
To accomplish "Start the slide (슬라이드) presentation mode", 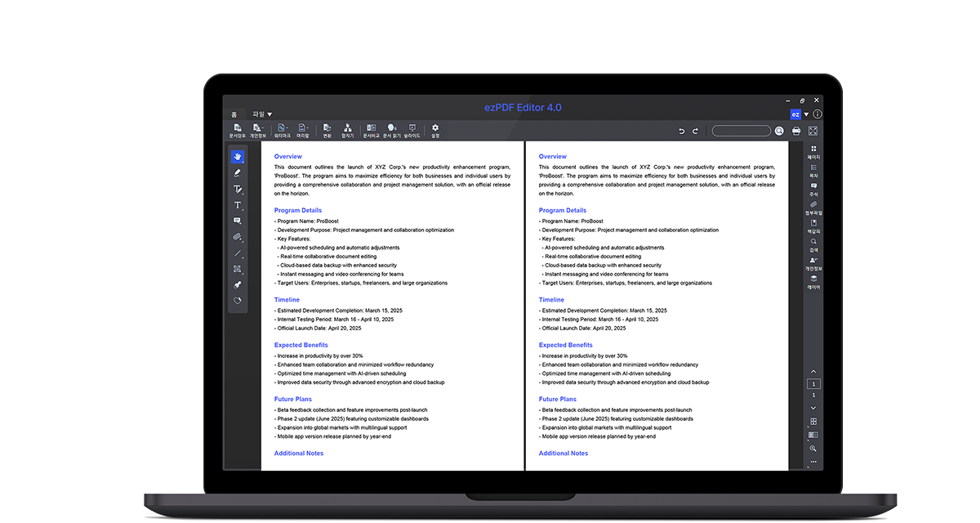I will click(x=412, y=130).
